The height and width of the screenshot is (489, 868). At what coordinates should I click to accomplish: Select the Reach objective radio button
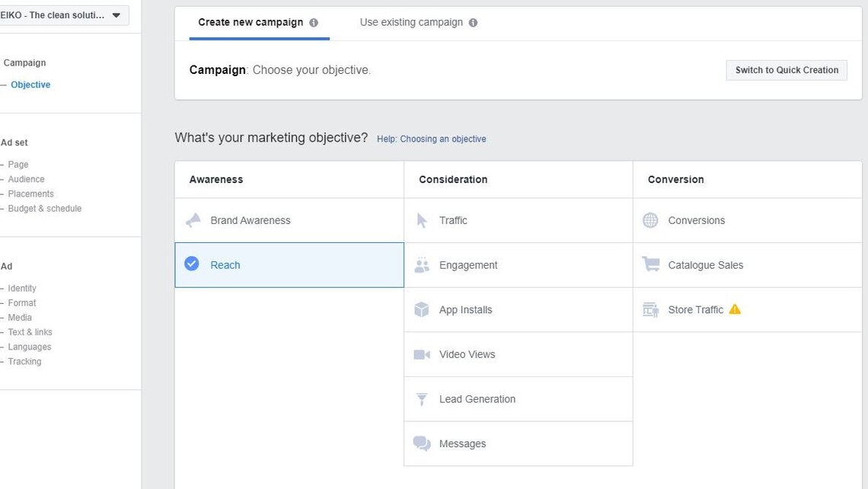click(192, 264)
